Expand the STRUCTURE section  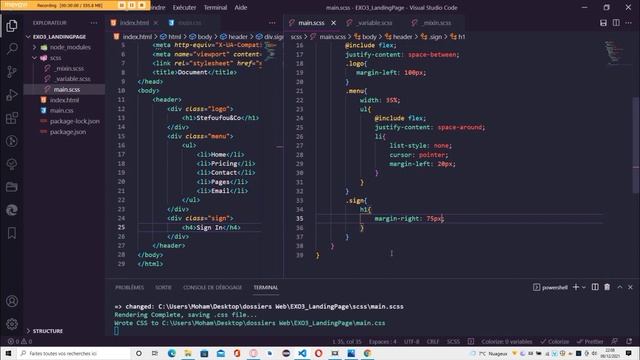pos(48,331)
